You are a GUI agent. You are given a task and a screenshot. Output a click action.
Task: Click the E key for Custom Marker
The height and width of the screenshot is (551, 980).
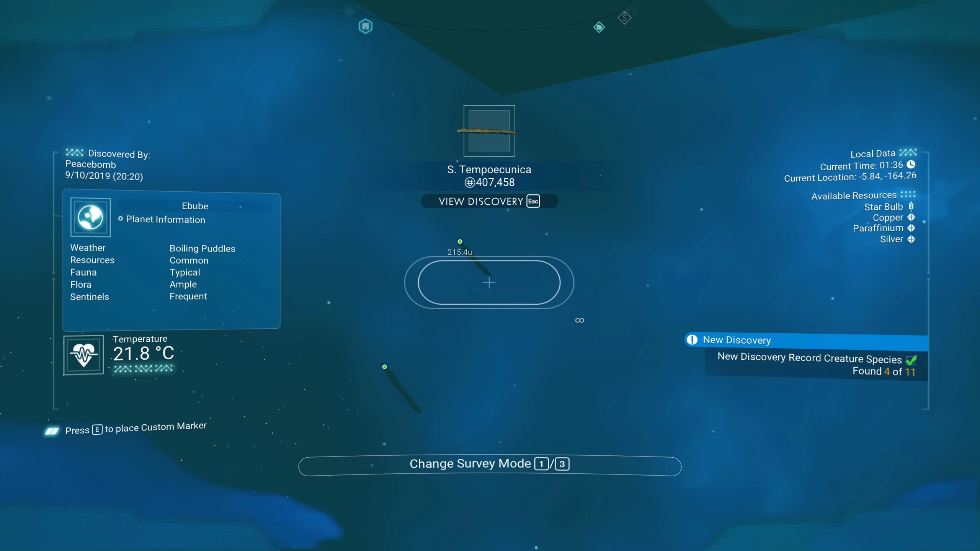tap(97, 429)
